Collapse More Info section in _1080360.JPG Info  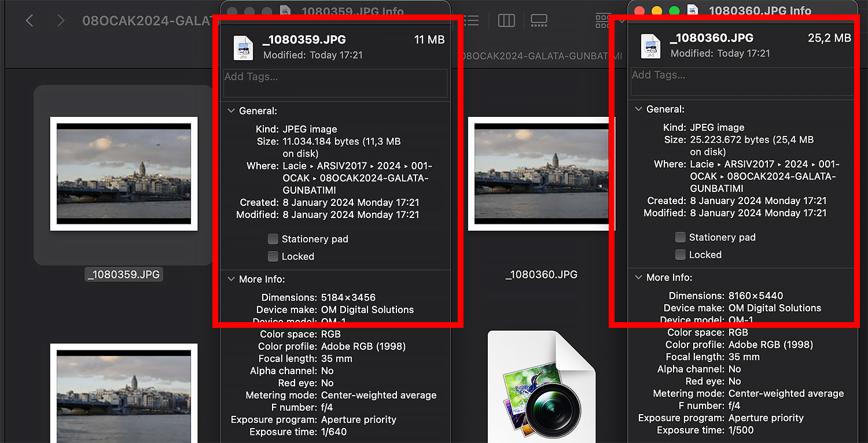tap(639, 278)
